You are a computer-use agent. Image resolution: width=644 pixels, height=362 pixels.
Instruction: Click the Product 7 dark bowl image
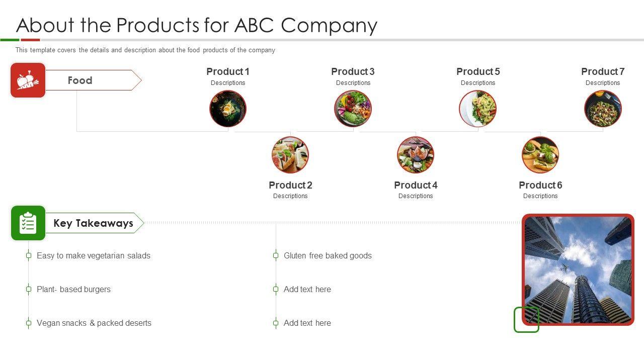pyautogui.click(x=603, y=109)
